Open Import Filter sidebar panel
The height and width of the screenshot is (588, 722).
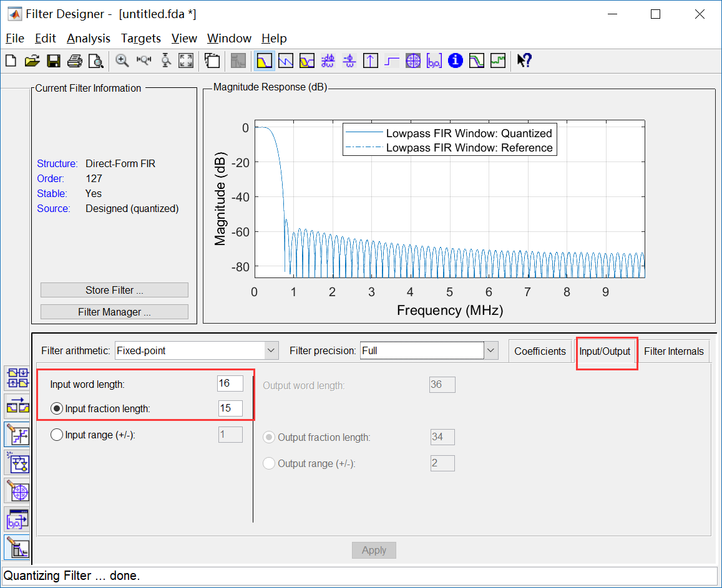(17, 520)
